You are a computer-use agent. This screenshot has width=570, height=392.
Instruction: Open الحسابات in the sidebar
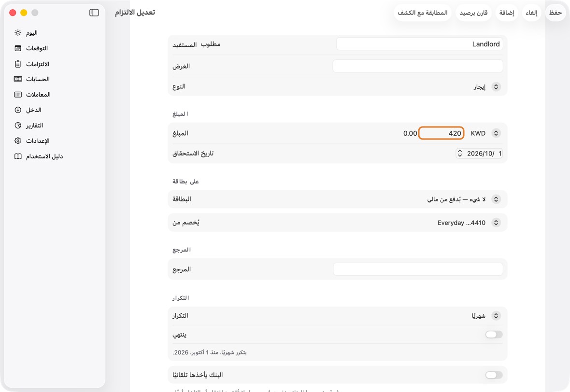(x=55, y=79)
